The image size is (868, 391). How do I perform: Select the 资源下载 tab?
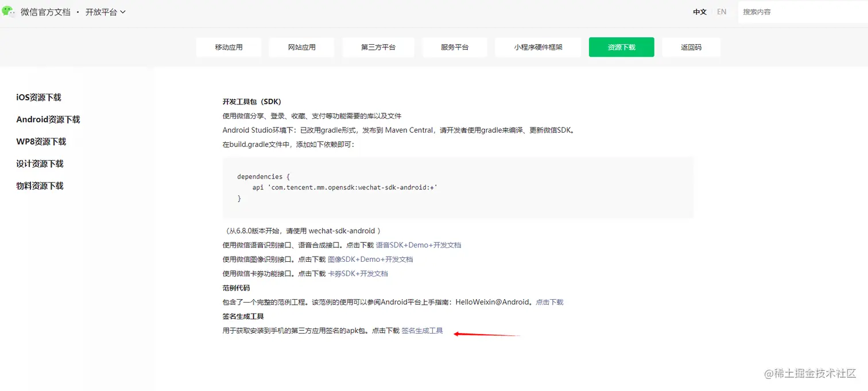point(622,47)
